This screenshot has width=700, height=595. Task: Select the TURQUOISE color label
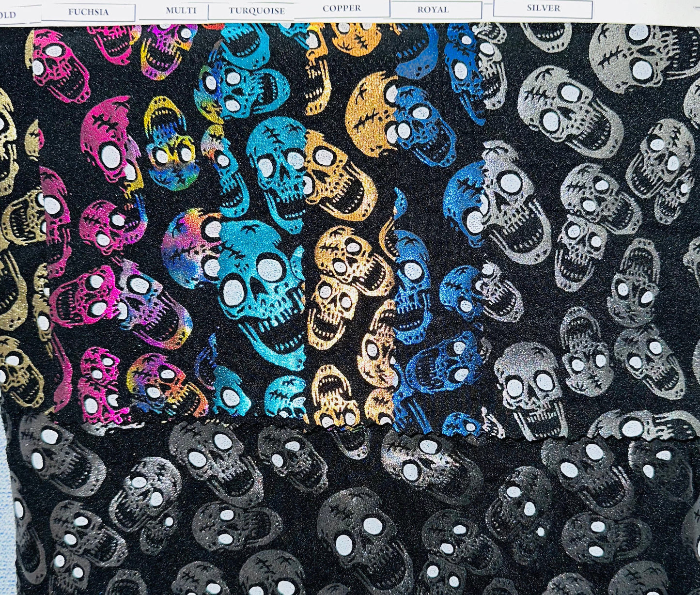click(257, 9)
